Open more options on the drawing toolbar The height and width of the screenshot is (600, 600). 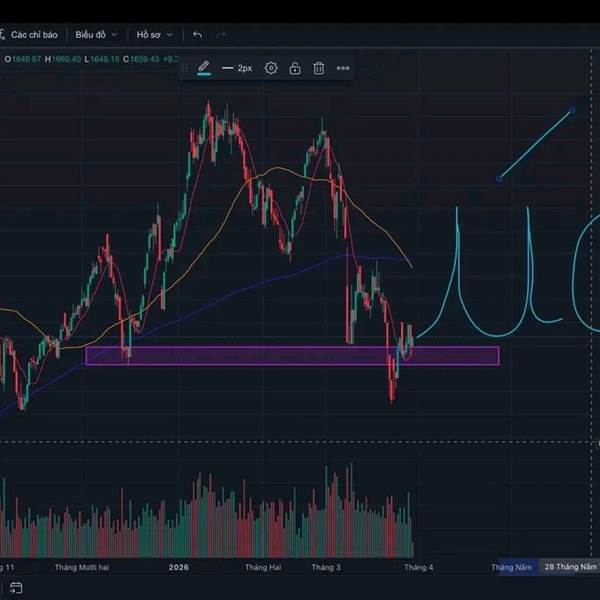(343, 68)
